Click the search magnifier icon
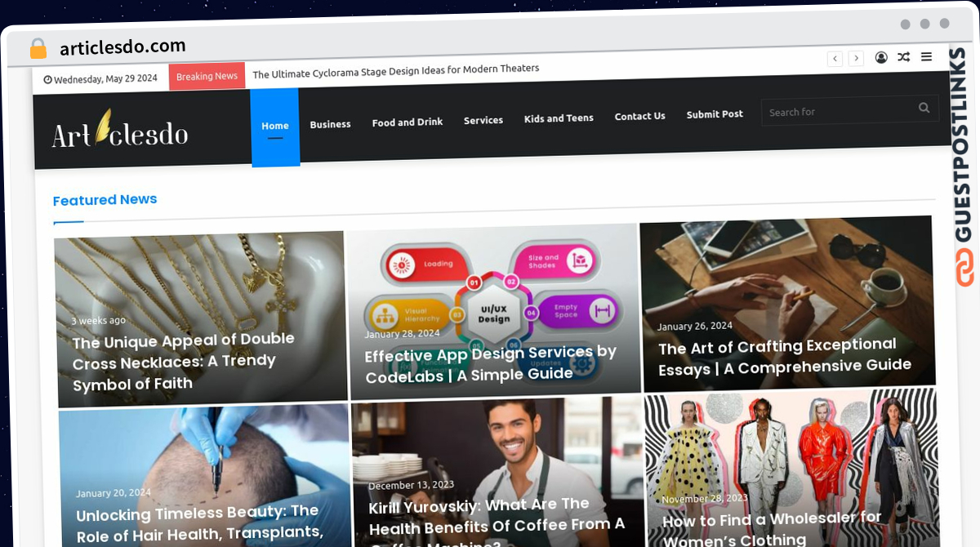The image size is (980, 547). (924, 107)
